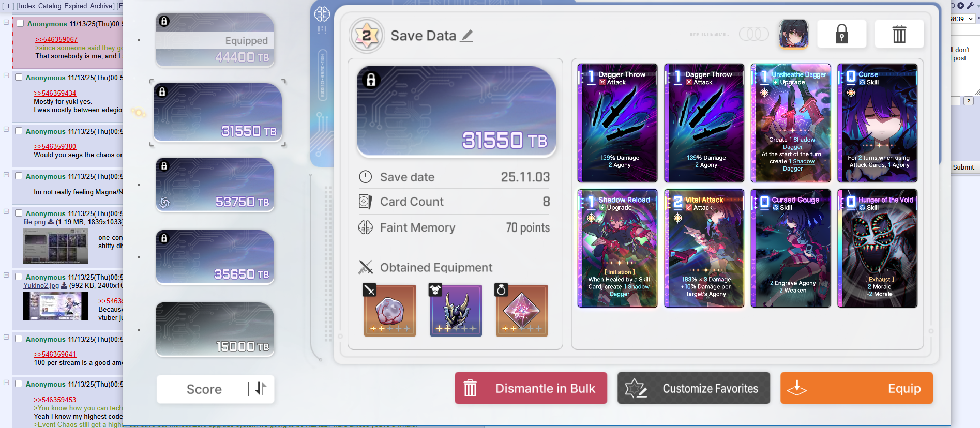Click the swirl icon on the 53750 TB slot

point(164,202)
